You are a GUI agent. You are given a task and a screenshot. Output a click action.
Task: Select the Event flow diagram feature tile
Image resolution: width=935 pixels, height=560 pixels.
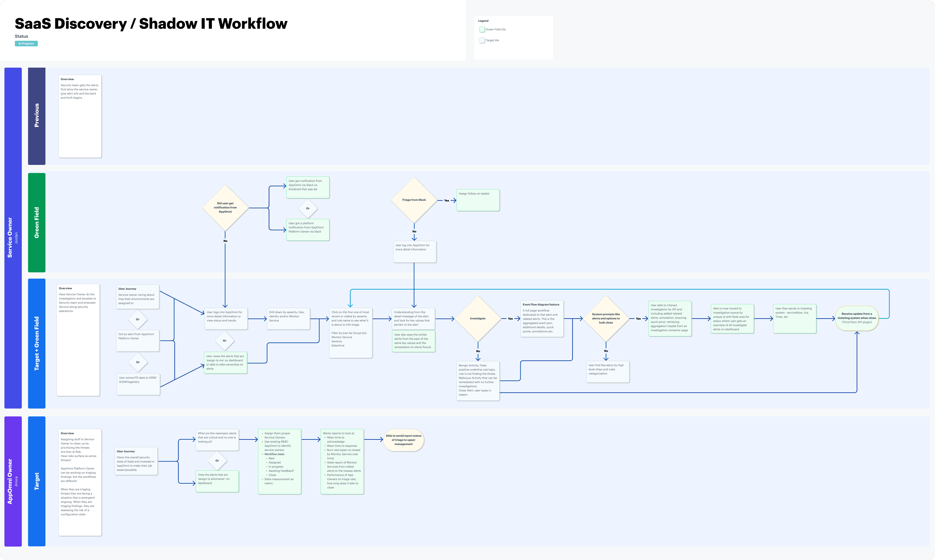pos(542,318)
